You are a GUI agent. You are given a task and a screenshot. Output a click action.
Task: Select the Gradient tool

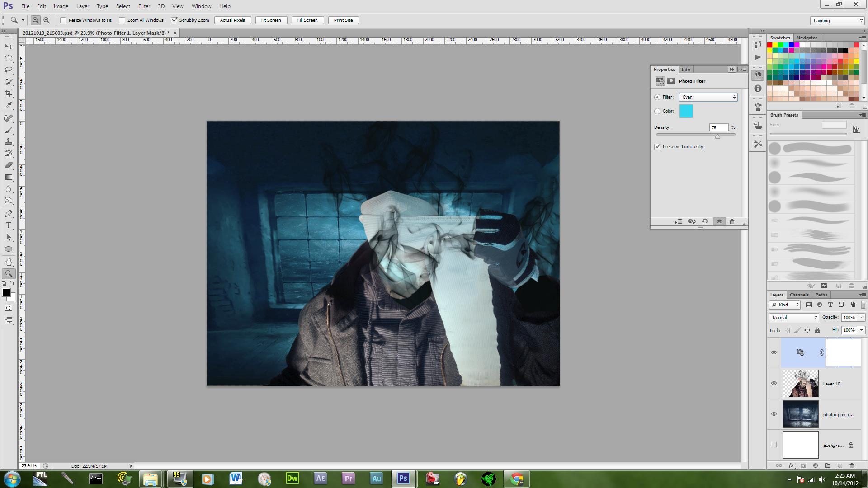click(9, 177)
